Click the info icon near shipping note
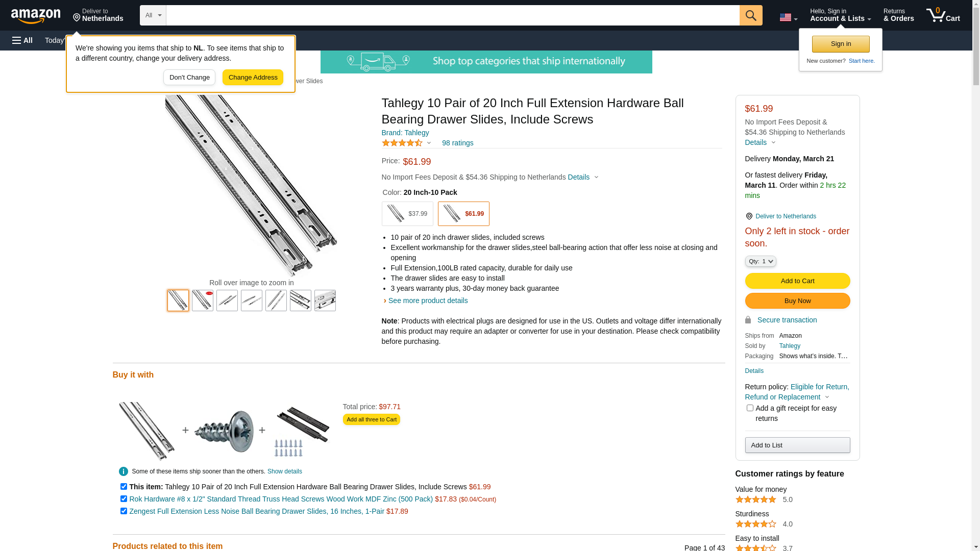The height and width of the screenshot is (551, 980). (x=124, y=471)
